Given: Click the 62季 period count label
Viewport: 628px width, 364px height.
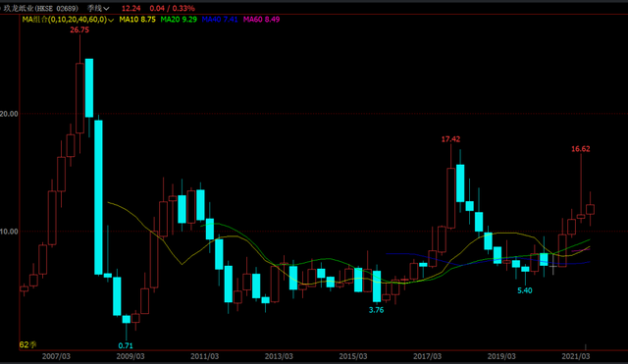Looking at the screenshot, I should (27, 344).
